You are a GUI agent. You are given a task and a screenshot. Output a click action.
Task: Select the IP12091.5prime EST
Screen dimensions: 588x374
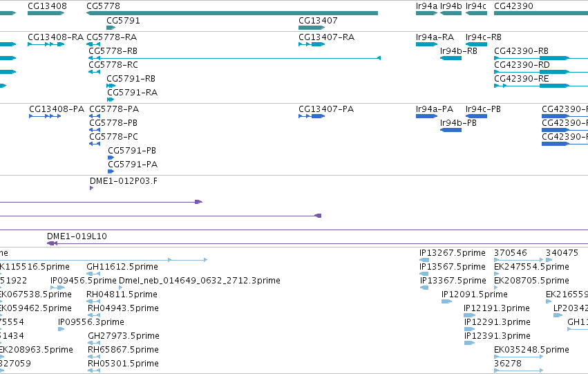coord(446,301)
